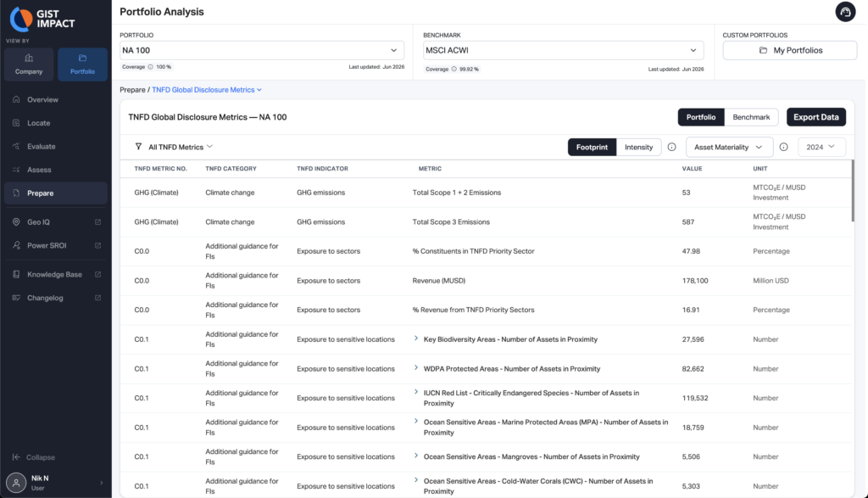Open Knowledge Base external link icon
The image size is (868, 498).
tap(98, 274)
